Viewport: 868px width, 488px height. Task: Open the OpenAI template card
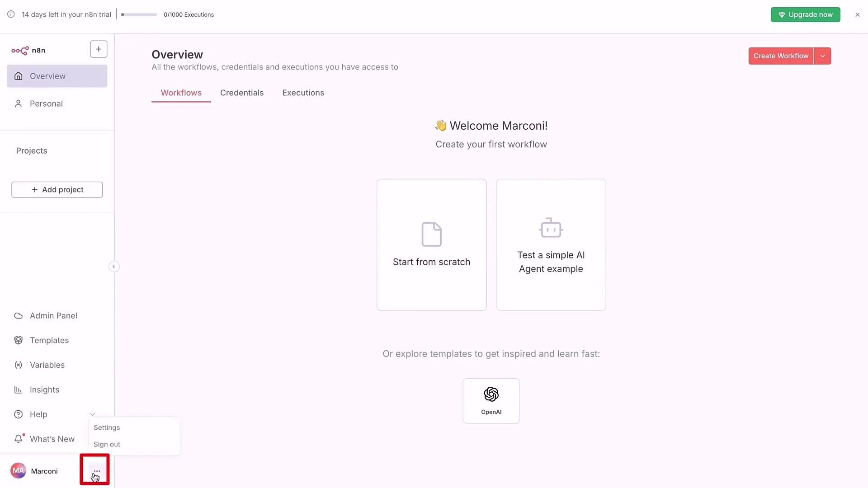tap(491, 401)
